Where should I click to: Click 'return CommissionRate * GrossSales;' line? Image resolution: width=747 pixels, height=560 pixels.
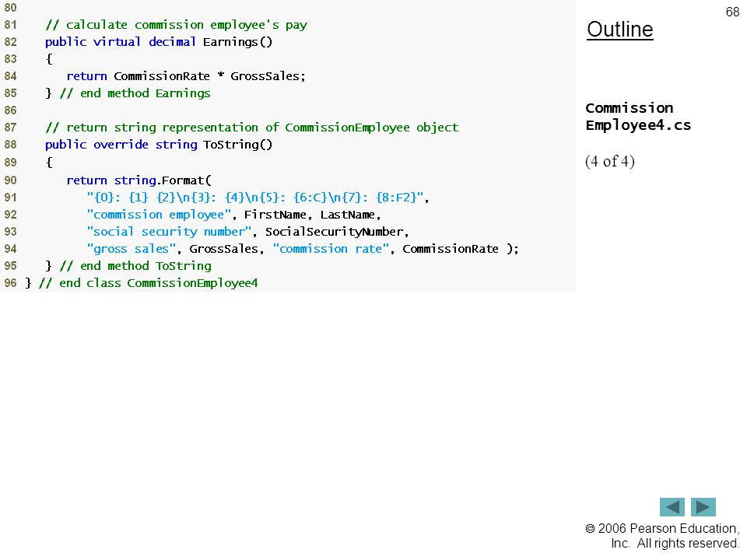(x=186, y=76)
